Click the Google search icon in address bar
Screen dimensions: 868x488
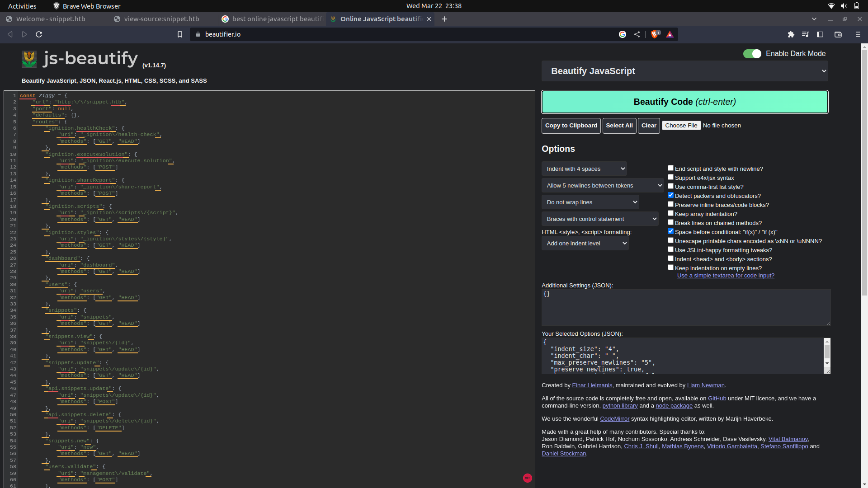pyautogui.click(x=623, y=34)
